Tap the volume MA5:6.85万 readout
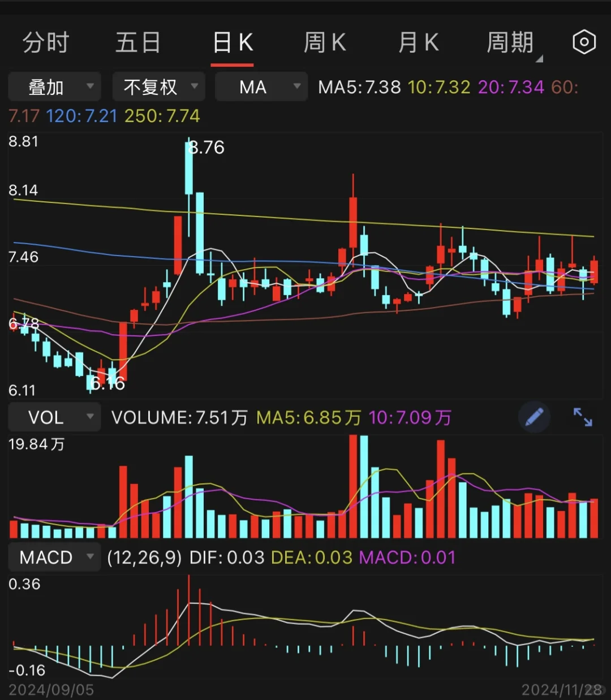 click(309, 418)
